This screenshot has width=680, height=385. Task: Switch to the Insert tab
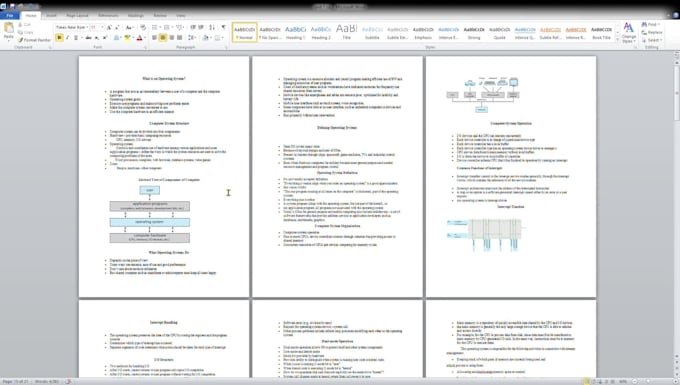(51, 16)
